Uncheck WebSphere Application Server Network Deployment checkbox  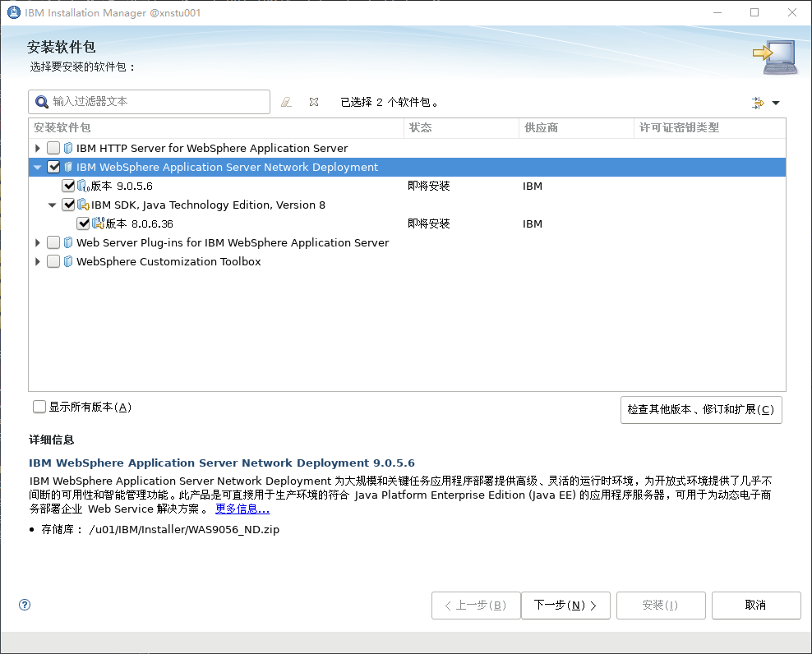click(x=53, y=168)
